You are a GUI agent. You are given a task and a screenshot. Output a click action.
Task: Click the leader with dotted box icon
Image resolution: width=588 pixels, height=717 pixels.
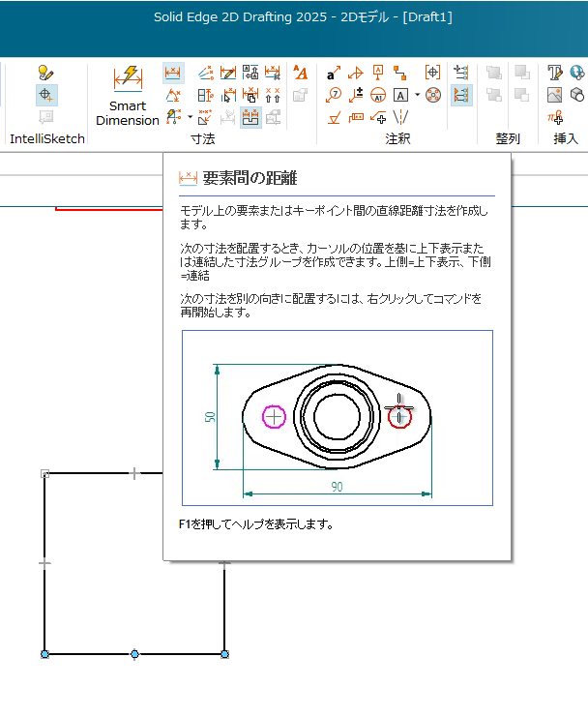[x=356, y=117]
